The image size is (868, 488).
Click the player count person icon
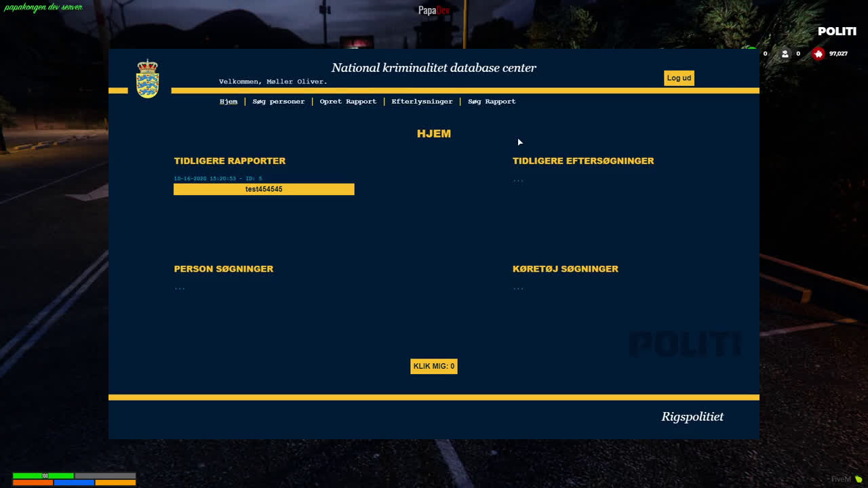(x=785, y=54)
